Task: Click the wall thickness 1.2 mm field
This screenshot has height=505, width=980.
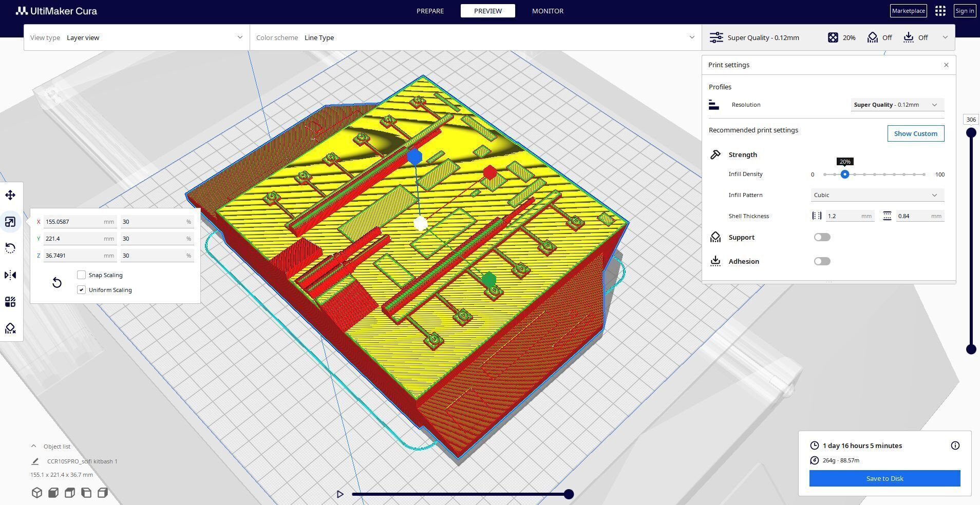Action: (x=850, y=216)
